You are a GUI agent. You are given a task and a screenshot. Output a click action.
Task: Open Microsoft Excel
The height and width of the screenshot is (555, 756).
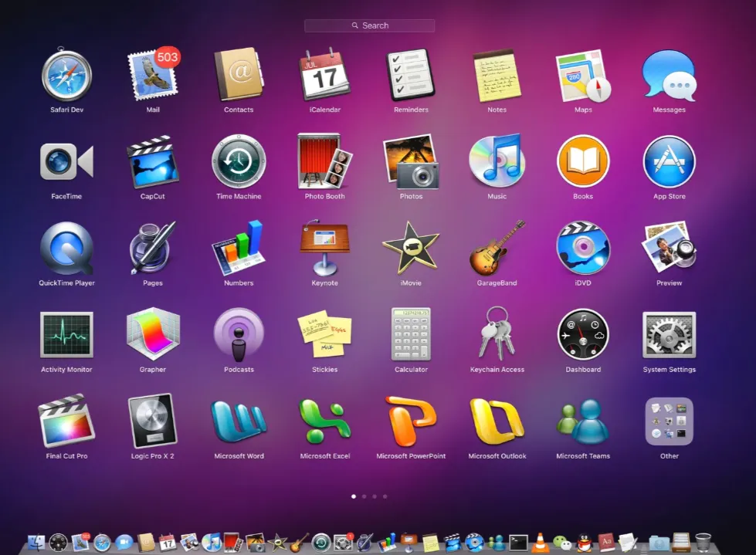(324, 421)
